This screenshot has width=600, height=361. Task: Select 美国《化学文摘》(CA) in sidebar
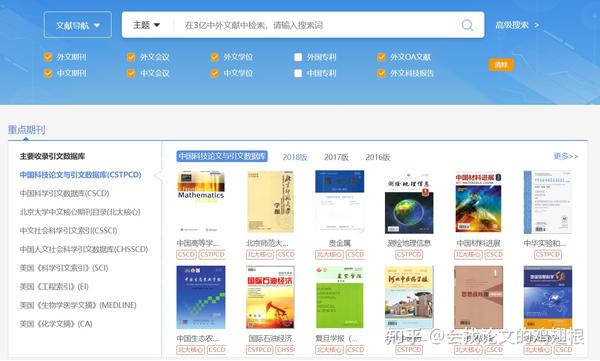(56, 324)
